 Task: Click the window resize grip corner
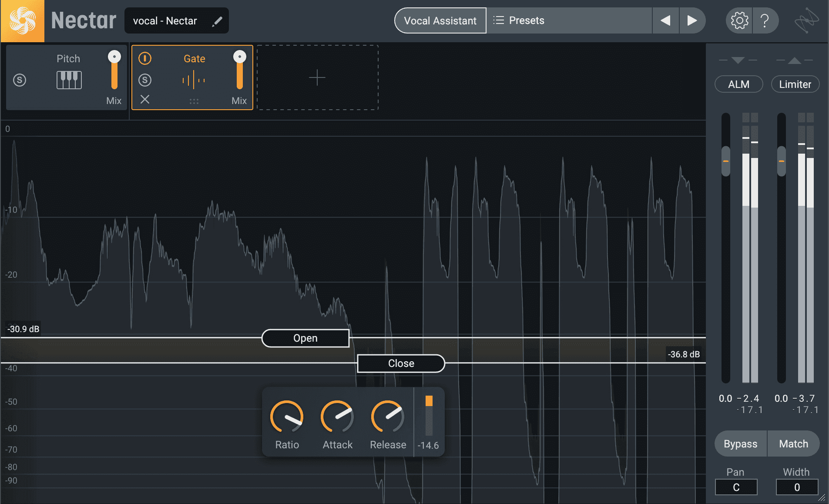pos(822,497)
